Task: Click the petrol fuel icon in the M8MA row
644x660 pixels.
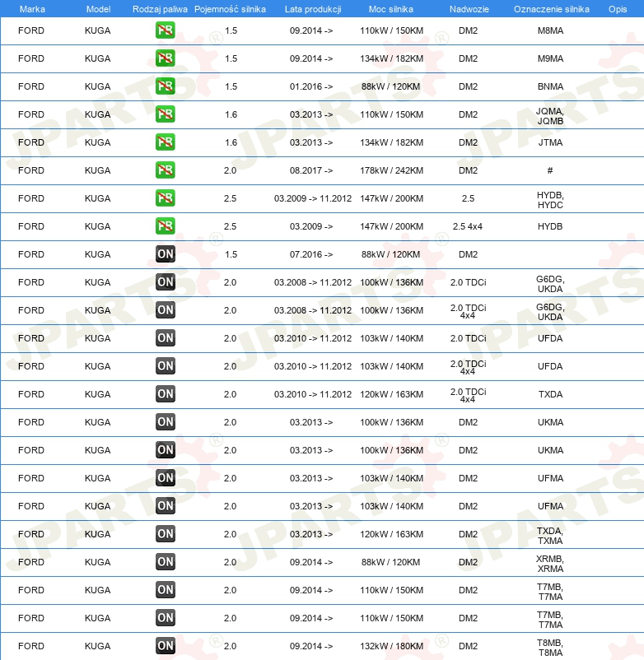Action: pyautogui.click(x=165, y=30)
